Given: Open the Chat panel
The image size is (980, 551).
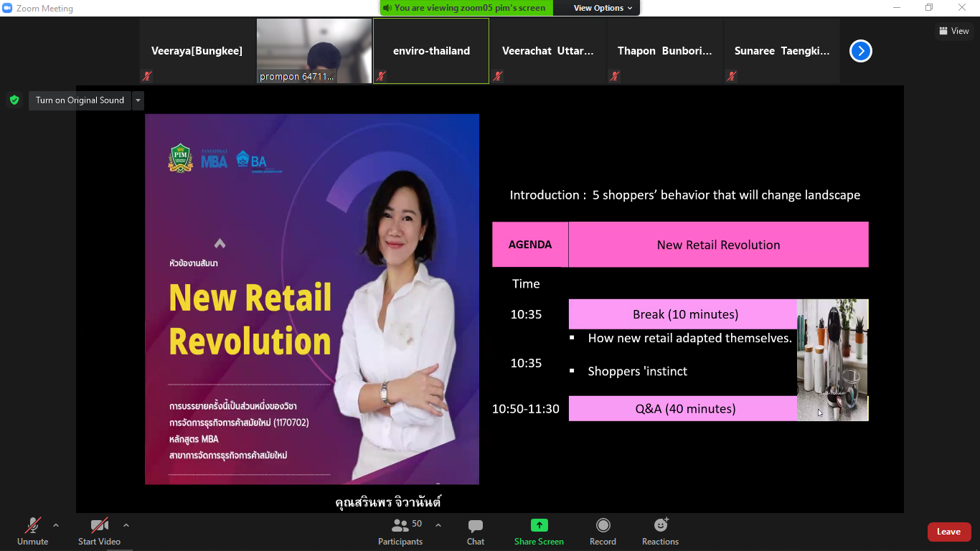Looking at the screenshot, I should coord(475,532).
